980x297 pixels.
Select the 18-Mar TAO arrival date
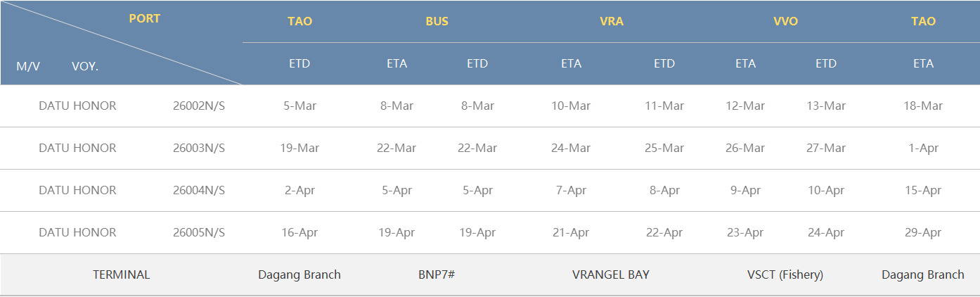click(923, 106)
